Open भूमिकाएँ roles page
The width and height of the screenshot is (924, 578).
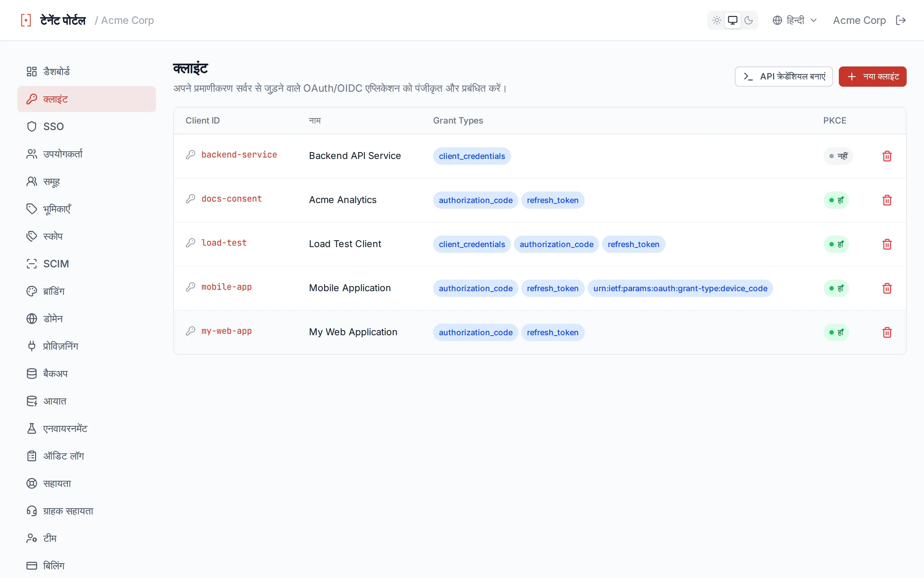click(87, 209)
